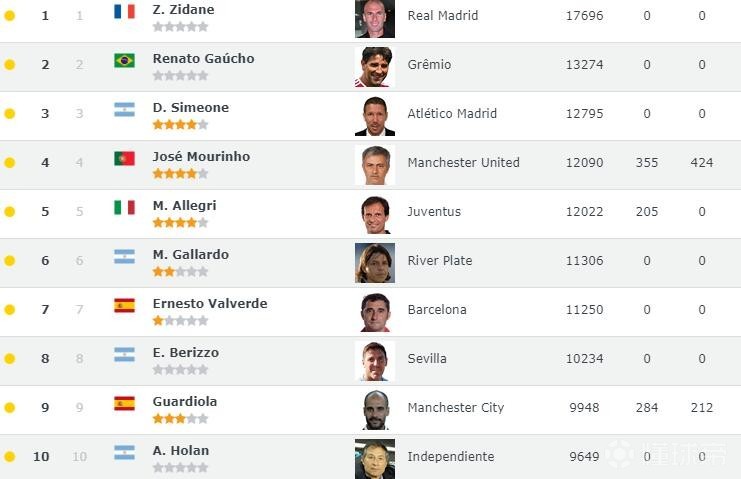
Task: Click the Portugal flag beside José Mourinho
Action: click(x=124, y=159)
